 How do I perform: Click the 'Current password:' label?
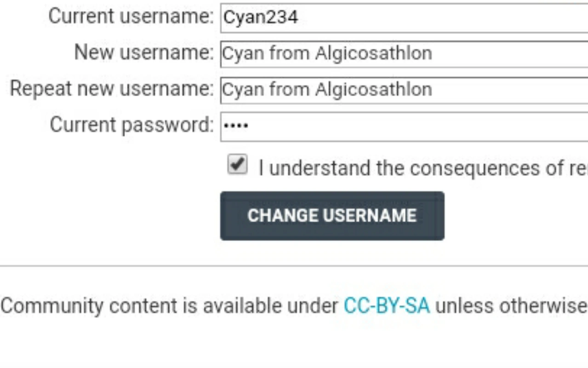131,125
